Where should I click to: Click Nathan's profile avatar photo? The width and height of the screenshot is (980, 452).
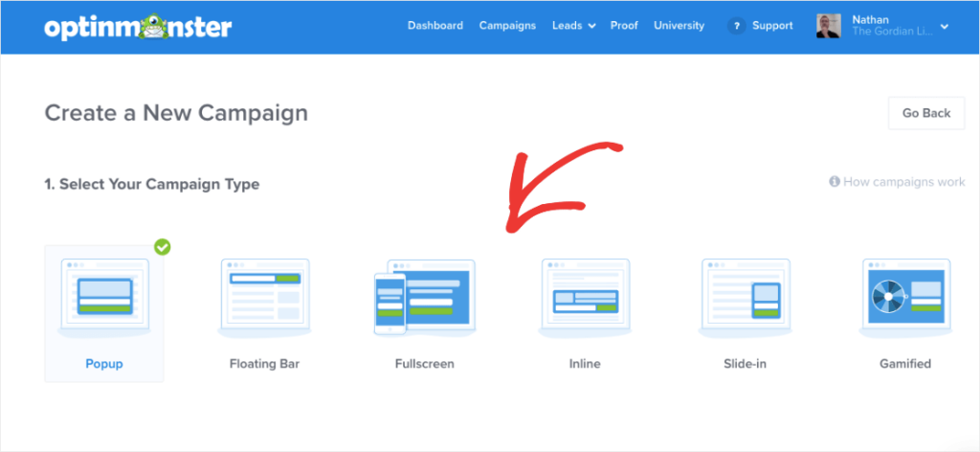(x=828, y=26)
